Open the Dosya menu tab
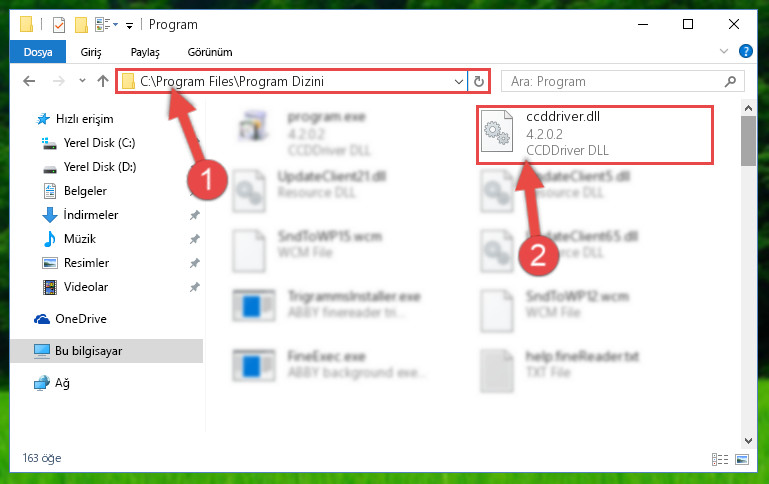Screen dimensions: 769x484 (x=38, y=52)
